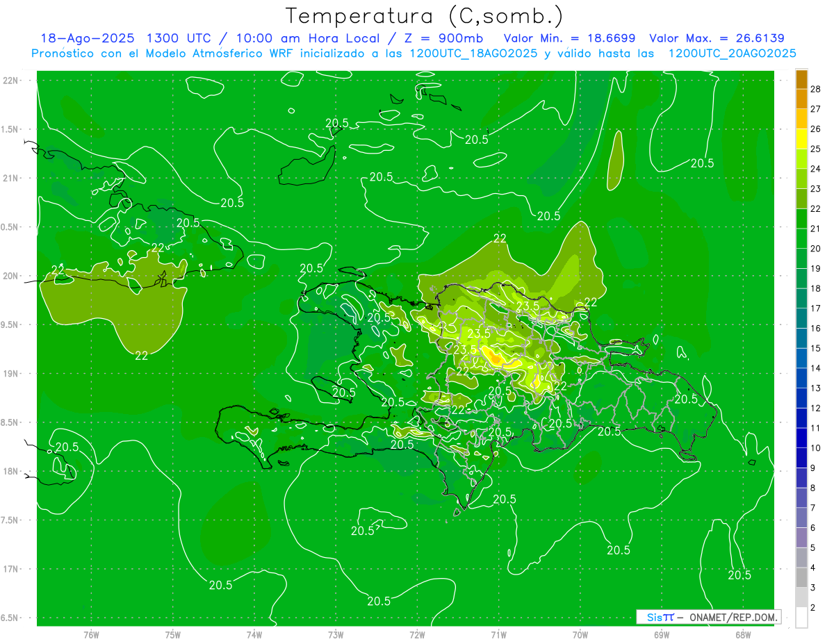
Task: Click the teal legend swatch between 16 and 17
Action: point(801,318)
